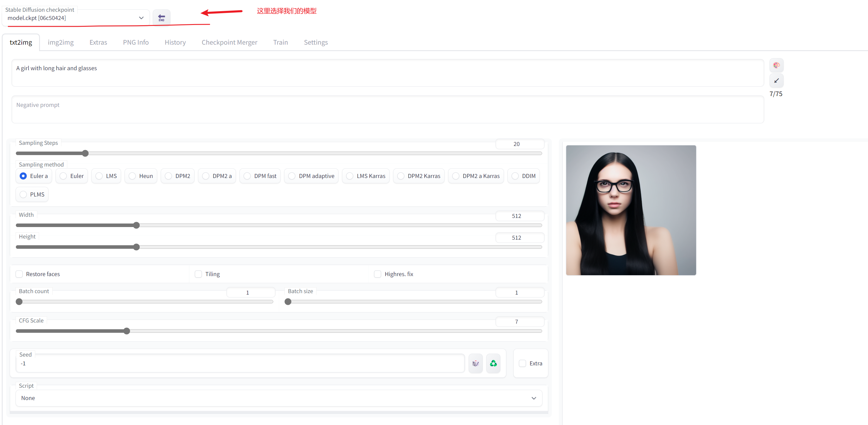Click the diagonal arrow read-parameters icon
Image resolution: width=868 pixels, height=425 pixels.
[776, 80]
